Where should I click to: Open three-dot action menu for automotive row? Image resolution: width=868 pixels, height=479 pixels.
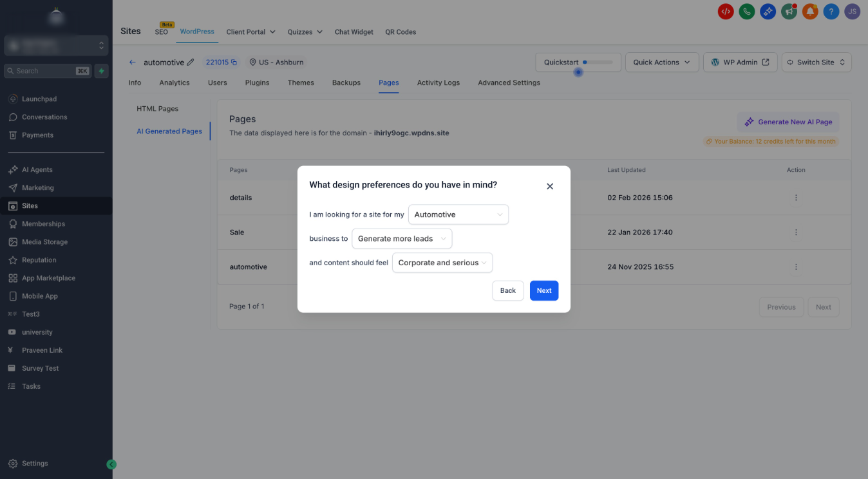pyautogui.click(x=796, y=267)
